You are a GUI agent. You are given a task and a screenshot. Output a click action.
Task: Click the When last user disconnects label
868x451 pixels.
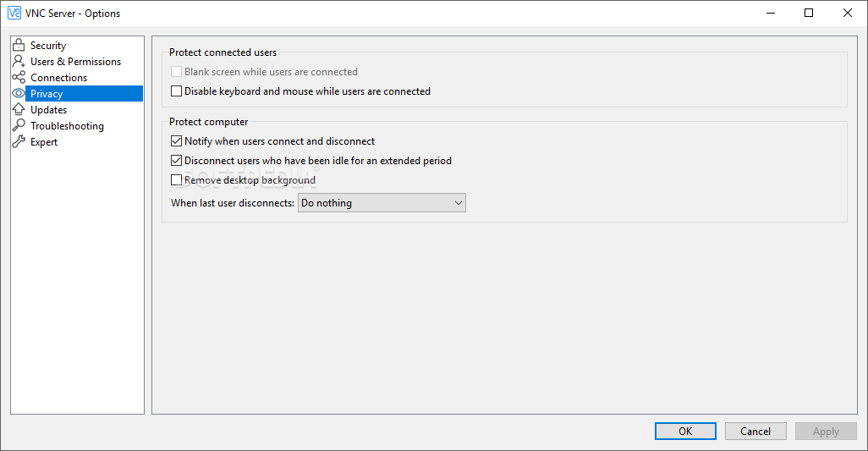click(x=233, y=202)
